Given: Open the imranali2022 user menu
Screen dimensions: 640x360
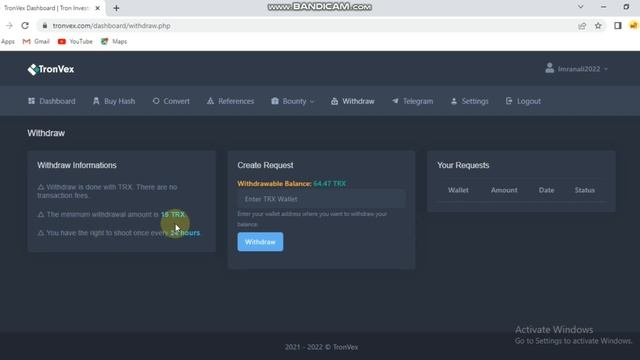Looking at the screenshot, I should [x=576, y=69].
